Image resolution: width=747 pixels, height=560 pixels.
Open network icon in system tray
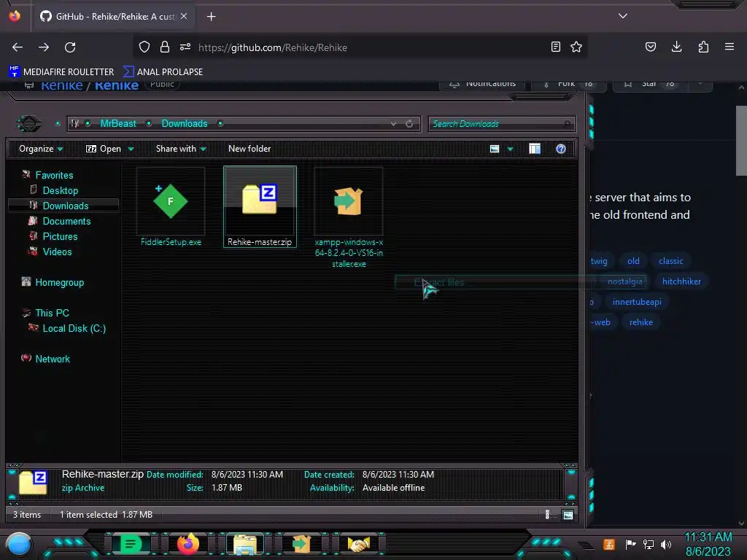(649, 544)
